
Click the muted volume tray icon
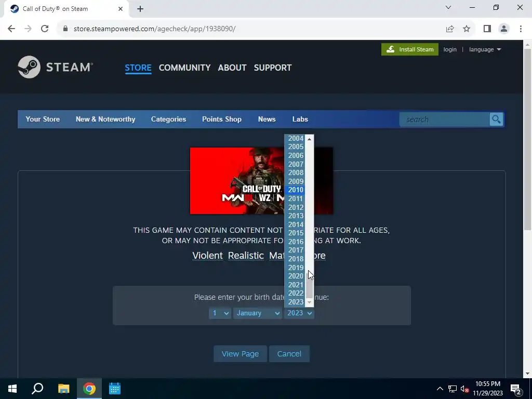point(465,389)
